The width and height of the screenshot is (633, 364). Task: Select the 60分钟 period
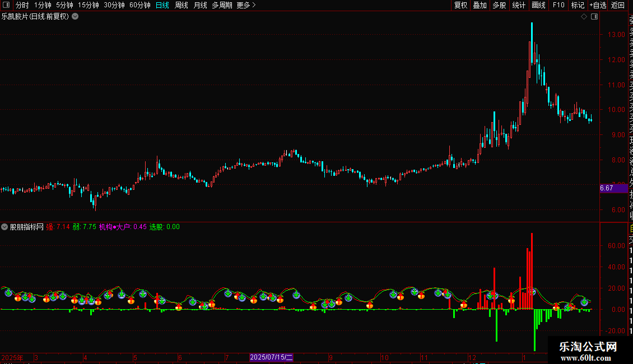click(140, 5)
